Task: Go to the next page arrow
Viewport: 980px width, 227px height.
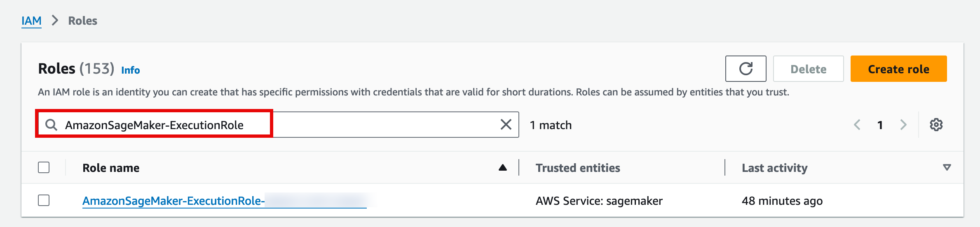Action: [x=903, y=125]
